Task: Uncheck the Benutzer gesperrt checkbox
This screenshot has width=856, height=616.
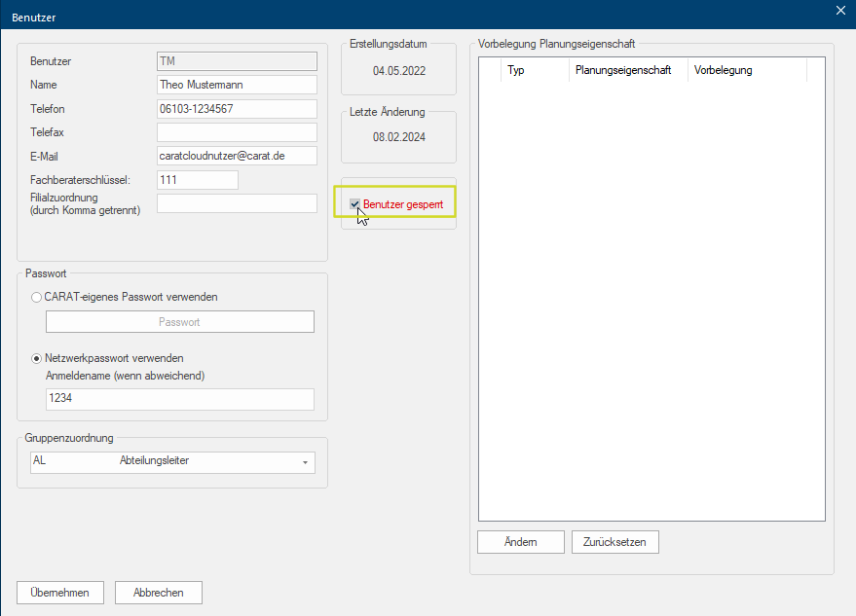Action: (x=355, y=204)
